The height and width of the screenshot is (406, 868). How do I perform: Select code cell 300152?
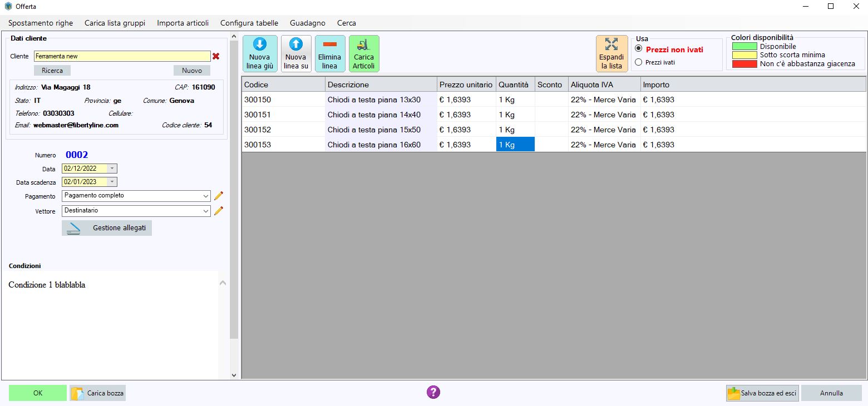tap(283, 130)
